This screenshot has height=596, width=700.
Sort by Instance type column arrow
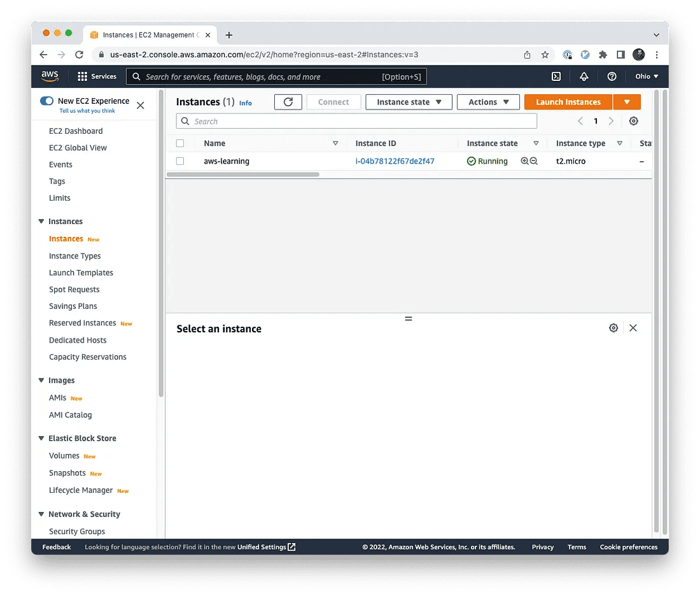pos(620,143)
